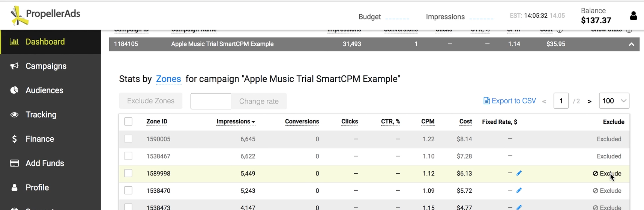Image resolution: width=644 pixels, height=210 pixels.
Task: Edit fixed rate pencil for zone 1538470
Action: [519, 190]
